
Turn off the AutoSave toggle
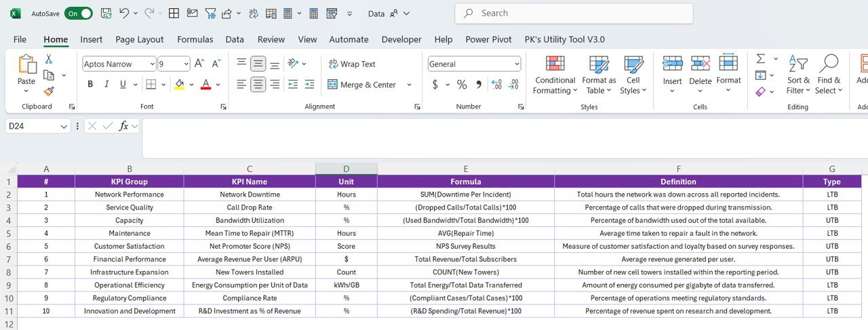(x=79, y=14)
